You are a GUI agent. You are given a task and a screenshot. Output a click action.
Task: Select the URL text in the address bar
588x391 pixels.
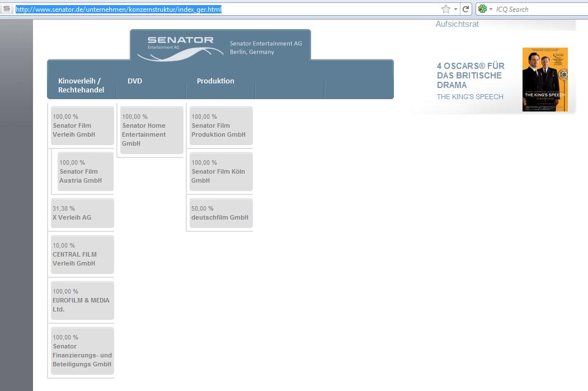click(119, 10)
